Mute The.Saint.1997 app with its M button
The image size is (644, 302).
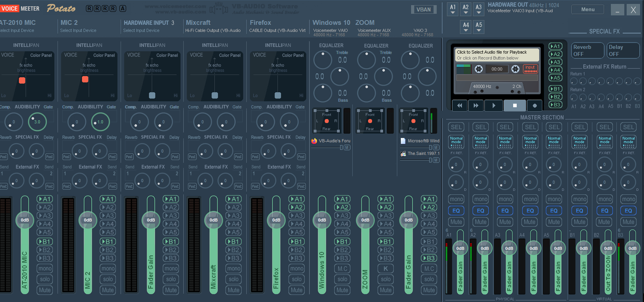(x=436, y=160)
